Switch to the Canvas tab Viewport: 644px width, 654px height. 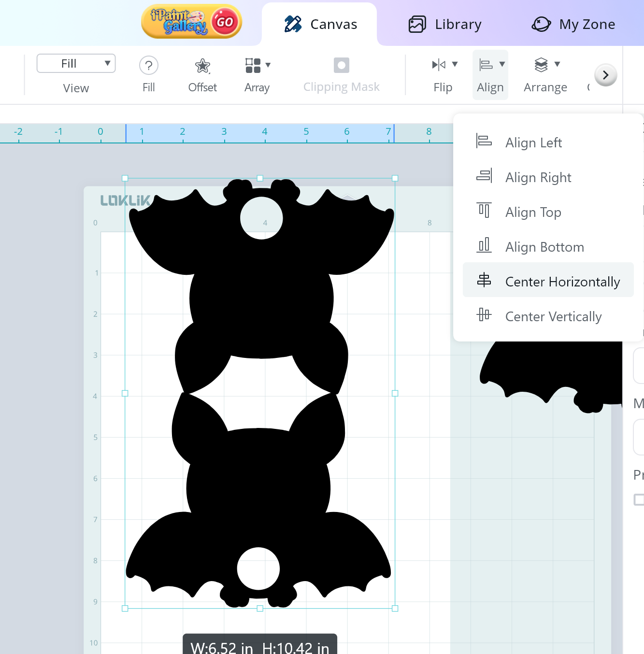(320, 24)
